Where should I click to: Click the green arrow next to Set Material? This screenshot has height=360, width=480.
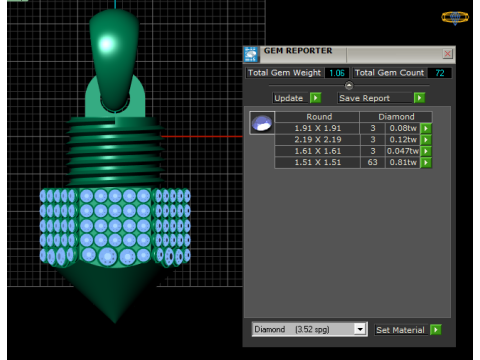tap(436, 330)
